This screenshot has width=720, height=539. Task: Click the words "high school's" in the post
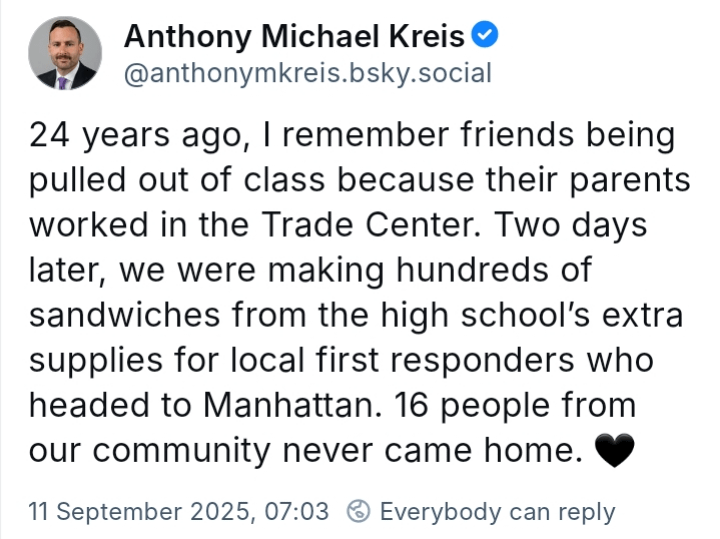(x=485, y=317)
